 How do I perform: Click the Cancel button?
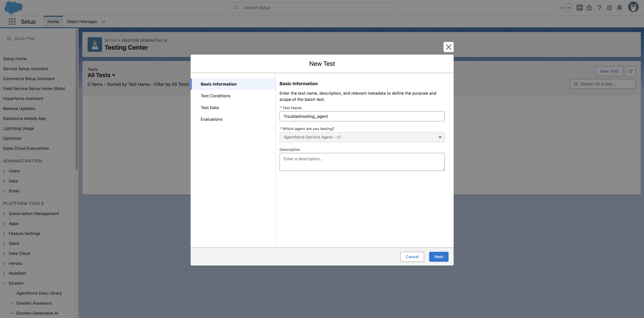(x=412, y=257)
